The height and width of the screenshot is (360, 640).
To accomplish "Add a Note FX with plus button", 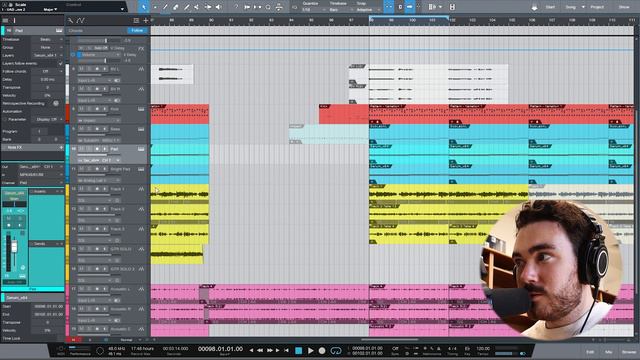I will [x=61, y=147].
